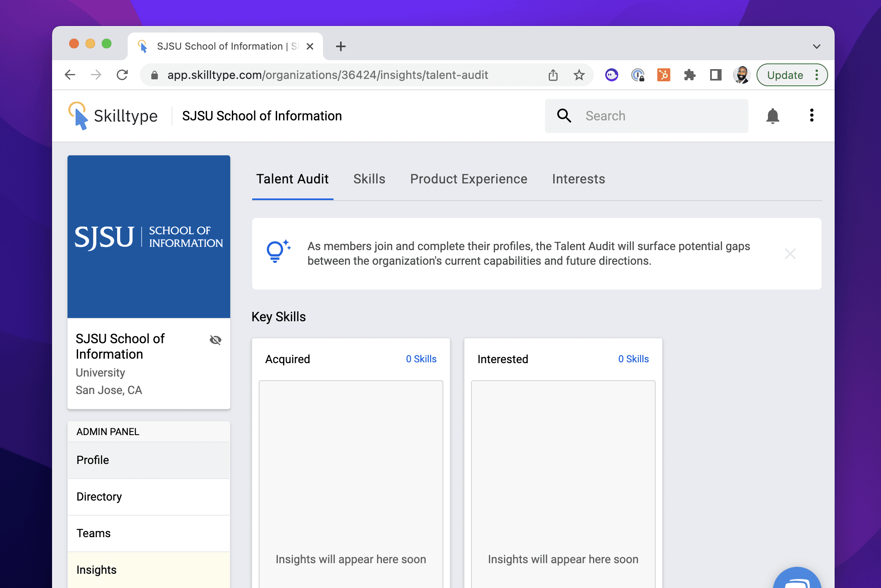Dismiss the Talent Audit info banner
Screen dimensions: 881x588
click(790, 254)
